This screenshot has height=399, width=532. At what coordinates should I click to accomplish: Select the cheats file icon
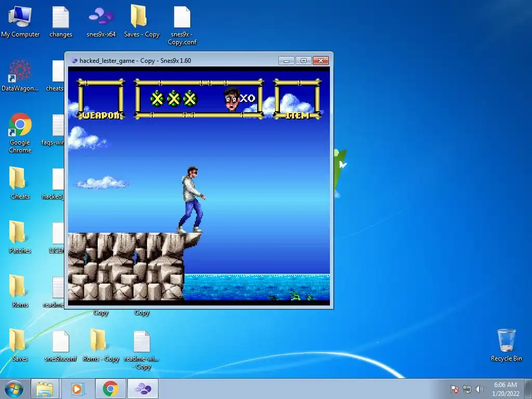(x=56, y=75)
